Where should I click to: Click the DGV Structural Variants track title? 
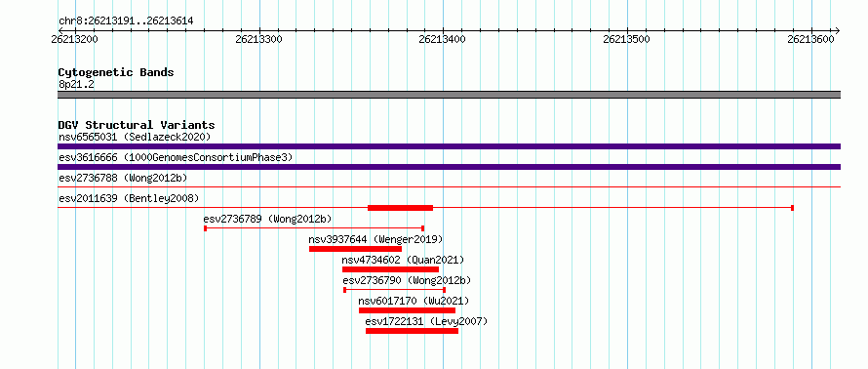coord(137,125)
